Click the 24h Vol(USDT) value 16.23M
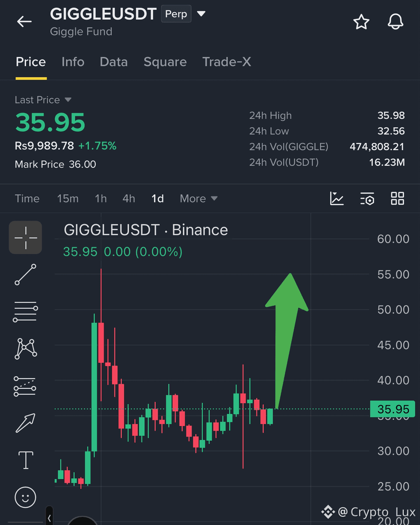This screenshot has height=525, width=420. tap(387, 162)
